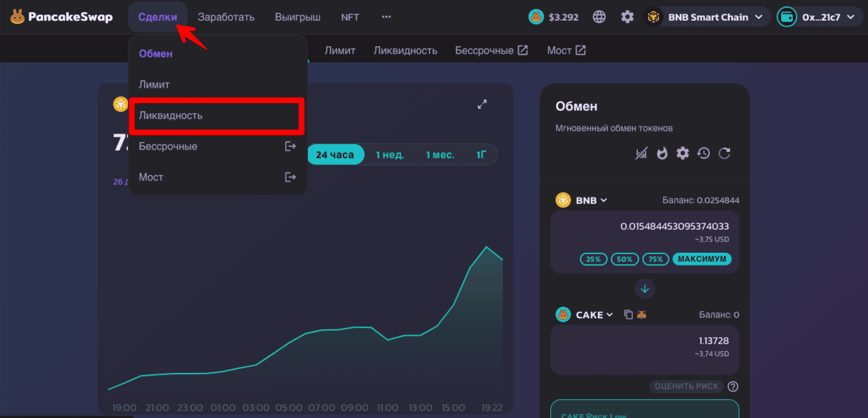Select the 1 нед. chart range
Viewport: 868px width, 418px height.
(390, 155)
